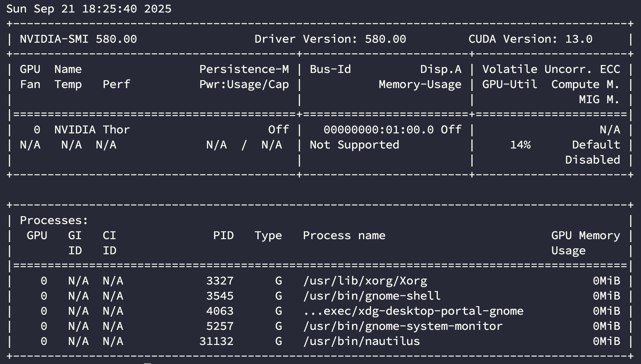
Task: Click the bus id 00000000:01:00.0
Action: pyautogui.click(x=379, y=130)
